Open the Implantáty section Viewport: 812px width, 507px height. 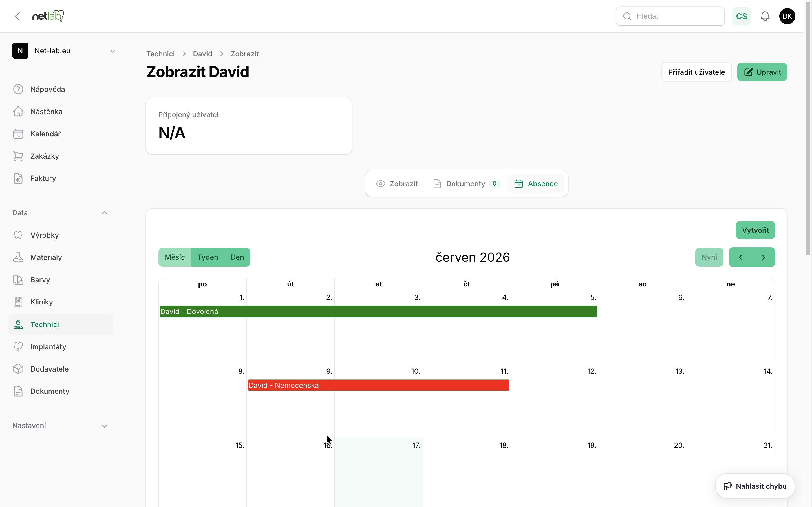[x=61, y=347]
